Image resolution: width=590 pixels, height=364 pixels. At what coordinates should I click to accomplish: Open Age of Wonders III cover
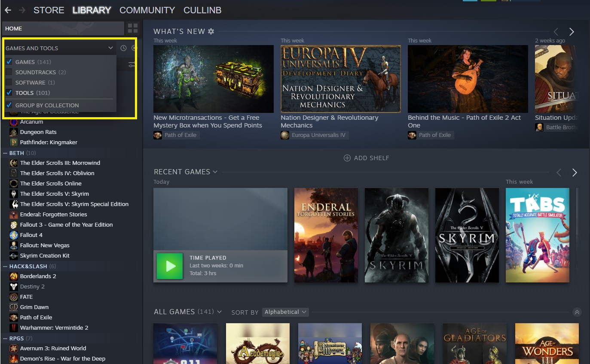(547, 344)
